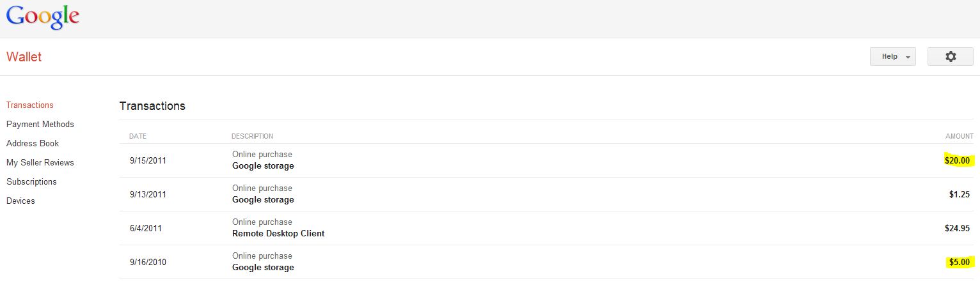Click the highlighted $20.00 amount
Screen dimensions: 980x283
click(x=957, y=160)
